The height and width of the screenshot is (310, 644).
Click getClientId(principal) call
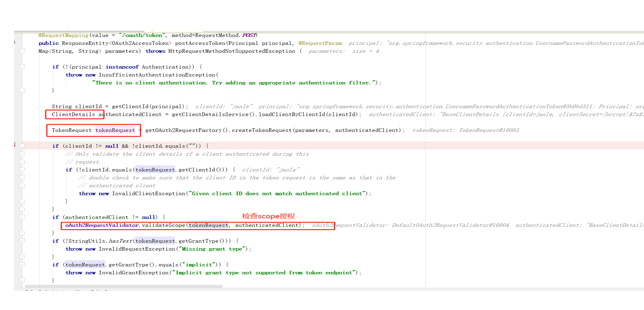point(148,107)
